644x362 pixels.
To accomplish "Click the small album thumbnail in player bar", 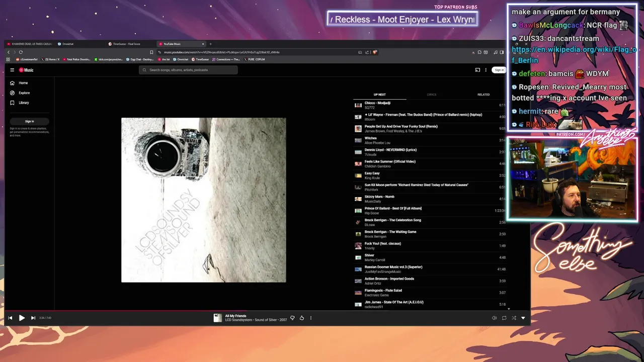I will coord(218,318).
